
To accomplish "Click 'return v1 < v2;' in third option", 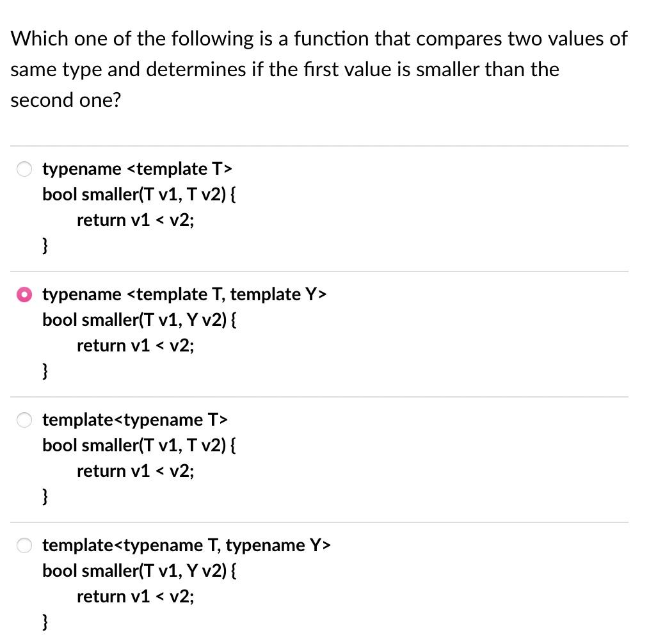I will coord(136,471).
